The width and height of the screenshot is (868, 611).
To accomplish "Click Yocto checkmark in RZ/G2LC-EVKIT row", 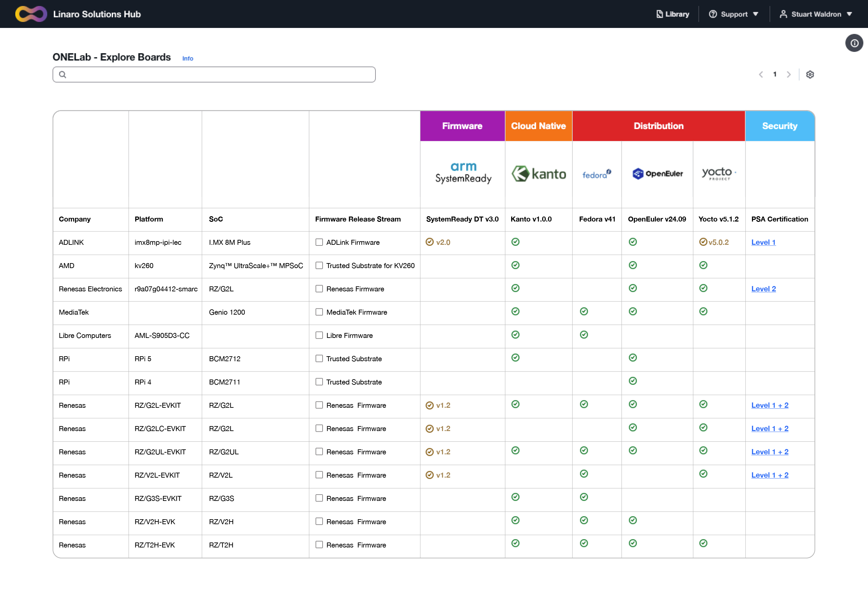I will point(703,427).
